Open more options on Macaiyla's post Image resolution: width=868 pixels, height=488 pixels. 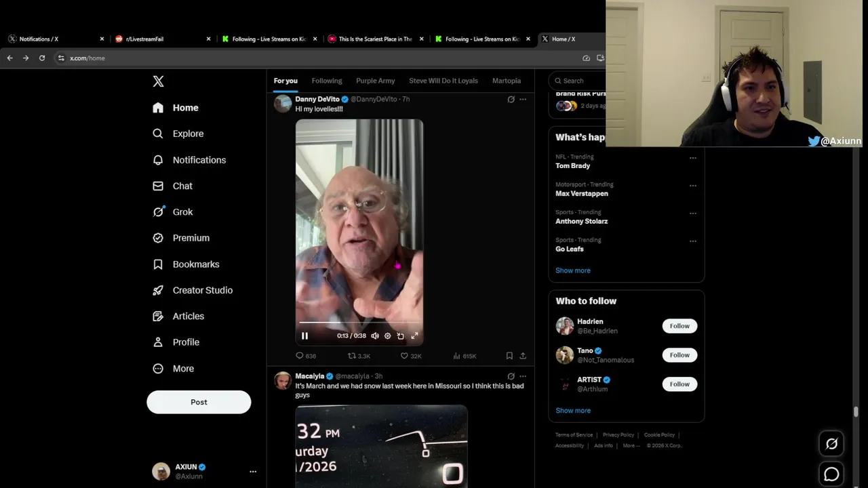[x=523, y=376]
